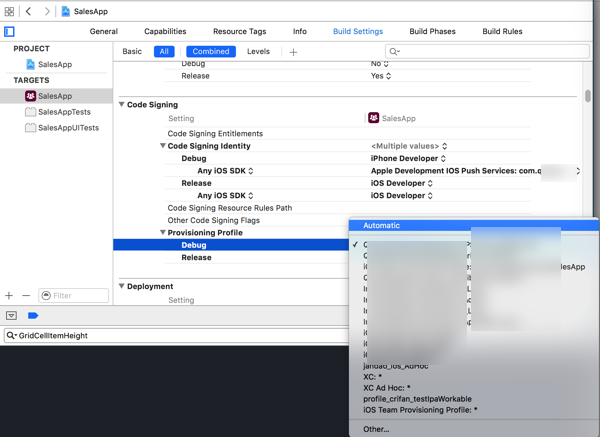
Task: Select Other Code Signing Flags row
Action: pos(256,220)
